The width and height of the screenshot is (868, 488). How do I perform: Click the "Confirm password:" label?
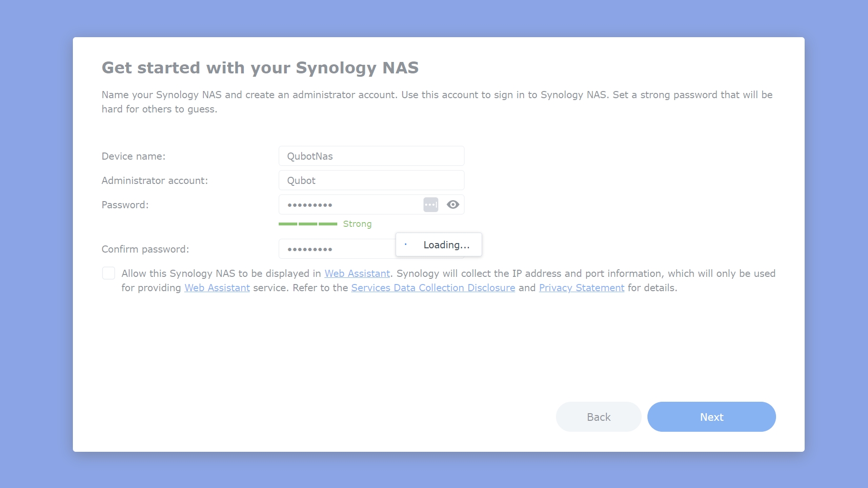[145, 249]
